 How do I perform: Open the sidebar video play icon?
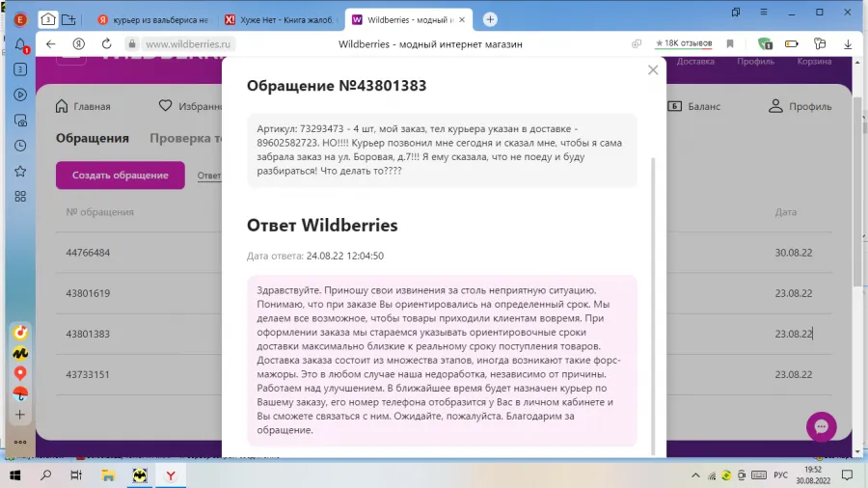[x=20, y=95]
